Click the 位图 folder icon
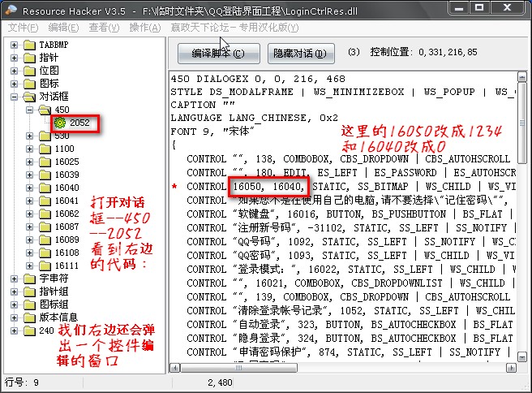The width and height of the screenshot is (532, 393). 30,71
